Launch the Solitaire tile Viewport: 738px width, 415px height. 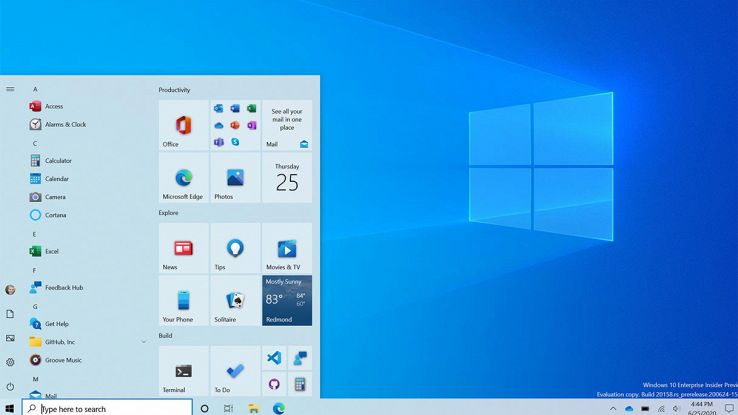[x=235, y=301]
